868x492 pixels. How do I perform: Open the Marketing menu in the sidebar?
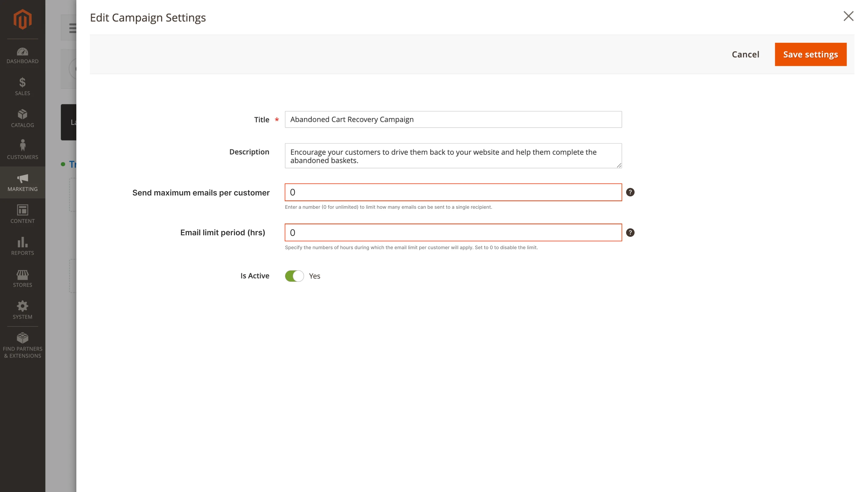(x=22, y=183)
